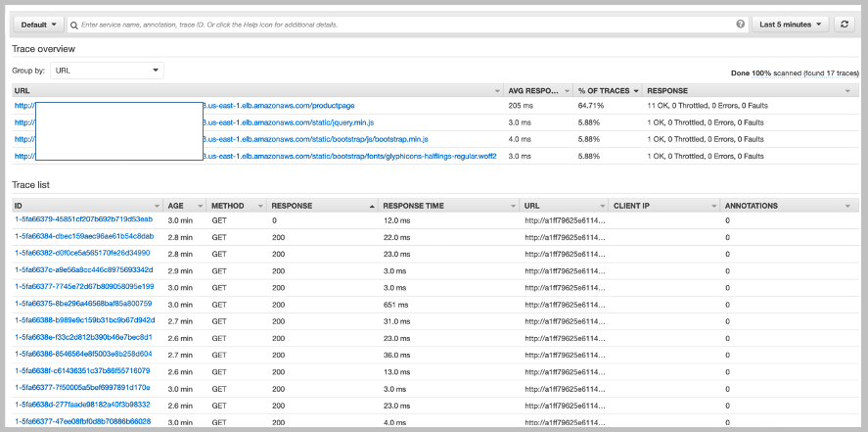Image resolution: width=868 pixels, height=432 pixels.
Task: Sort trace list by METHOD column arrow
Action: coord(261,206)
